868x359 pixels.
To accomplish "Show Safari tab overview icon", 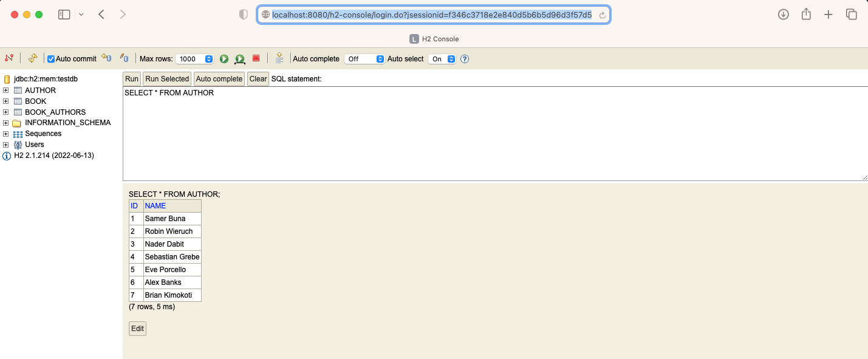I will pos(852,15).
